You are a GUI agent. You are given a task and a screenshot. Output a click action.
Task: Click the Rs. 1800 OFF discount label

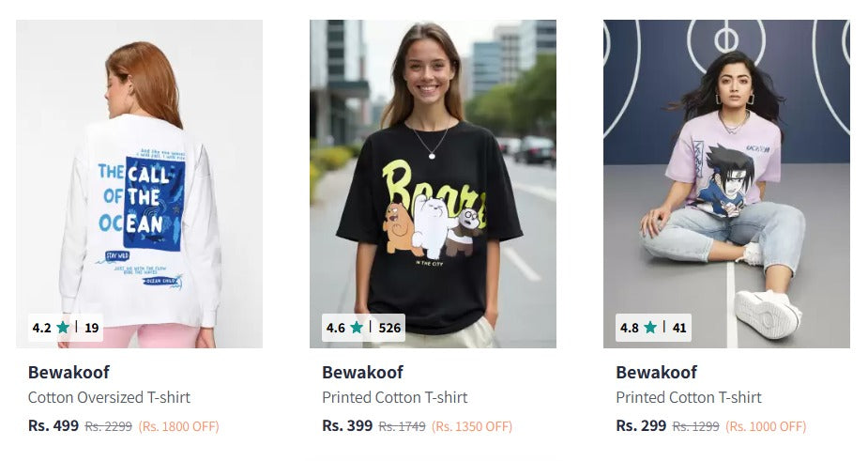point(179,426)
